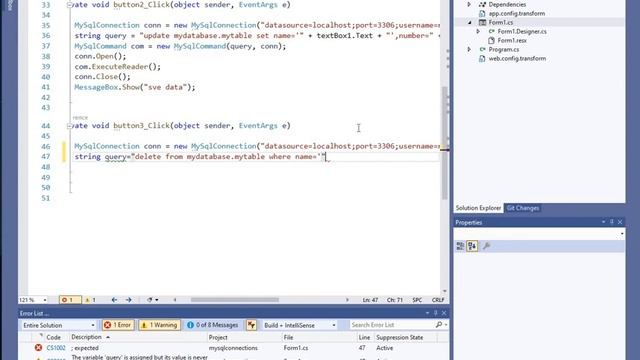Image resolution: width=640 pixels, height=360 pixels.
Task: Collapse the Form1.cs node
Action: [x=469, y=22]
